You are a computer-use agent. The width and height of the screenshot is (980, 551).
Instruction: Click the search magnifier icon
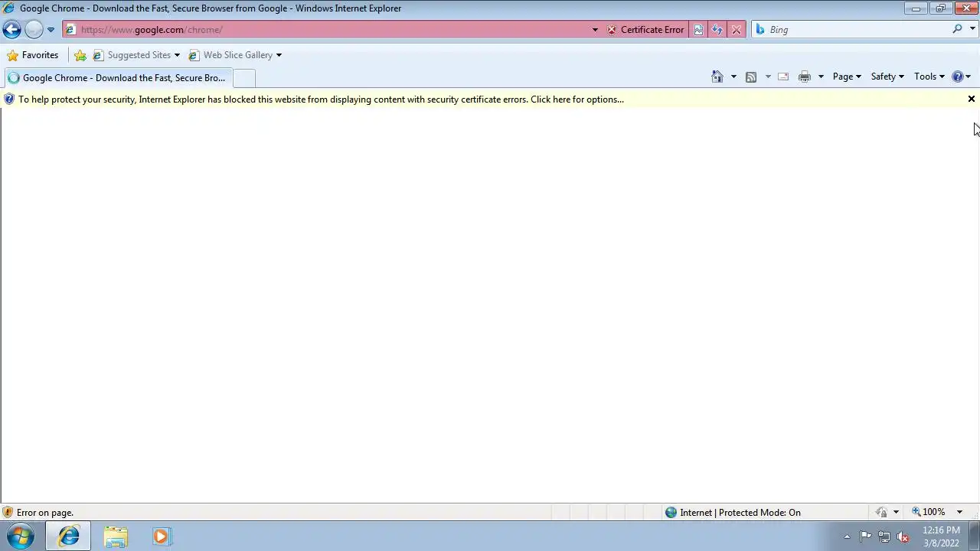(957, 29)
